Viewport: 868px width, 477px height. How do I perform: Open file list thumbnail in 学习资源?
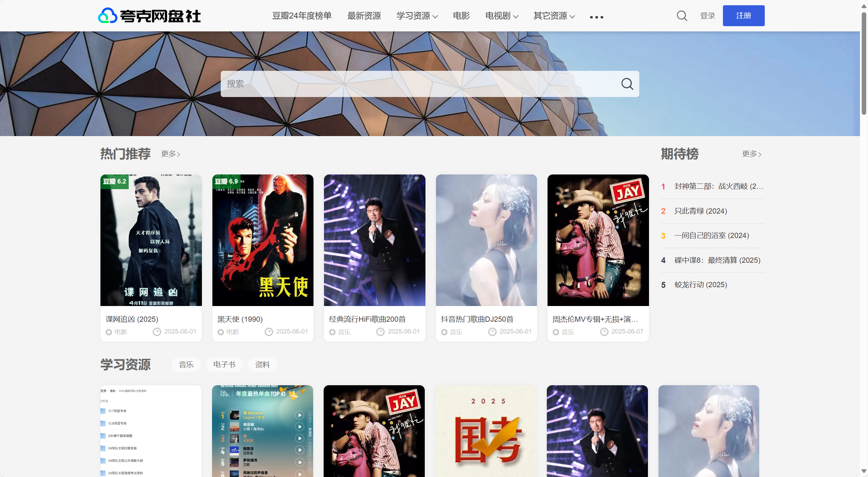tap(151, 431)
